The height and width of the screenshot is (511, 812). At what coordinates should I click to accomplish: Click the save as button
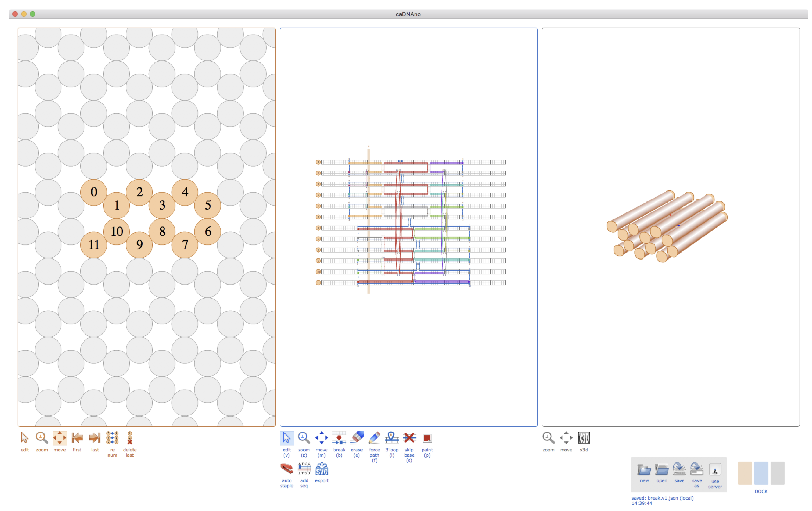pos(697,469)
